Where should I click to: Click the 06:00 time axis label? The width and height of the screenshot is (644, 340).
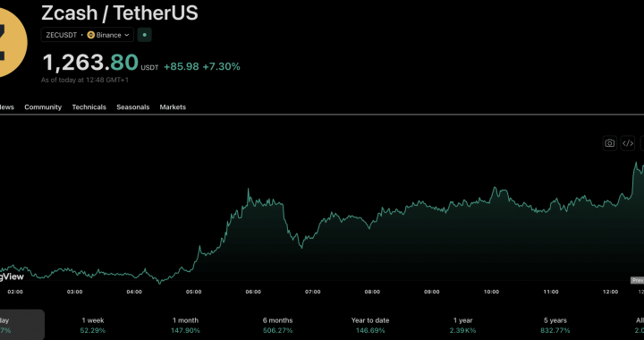[253, 292]
